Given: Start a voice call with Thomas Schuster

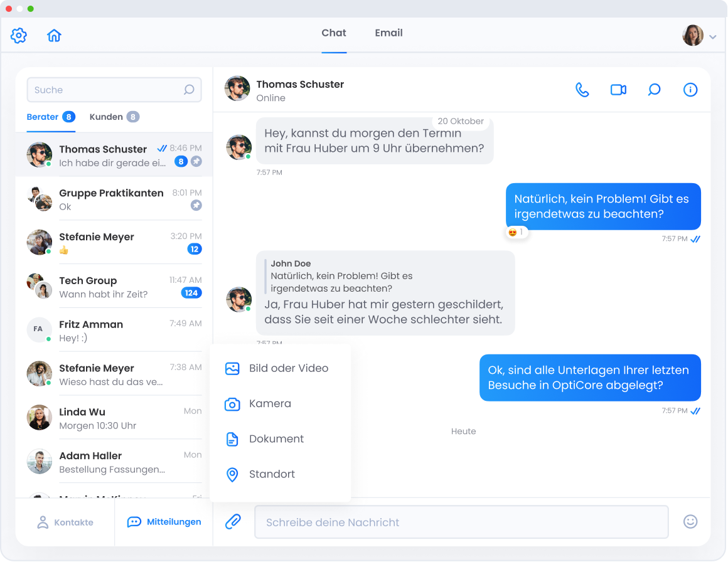Looking at the screenshot, I should click(x=582, y=90).
